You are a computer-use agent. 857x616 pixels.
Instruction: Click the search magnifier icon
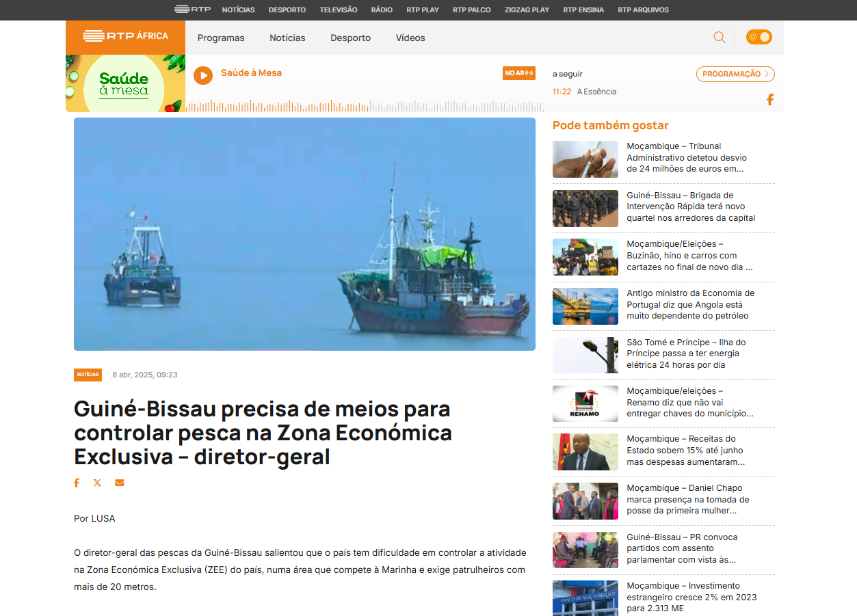pyautogui.click(x=719, y=38)
